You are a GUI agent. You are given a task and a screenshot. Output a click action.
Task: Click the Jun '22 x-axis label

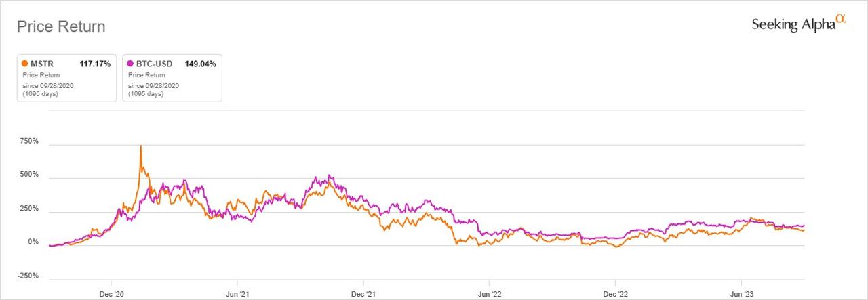click(x=489, y=293)
